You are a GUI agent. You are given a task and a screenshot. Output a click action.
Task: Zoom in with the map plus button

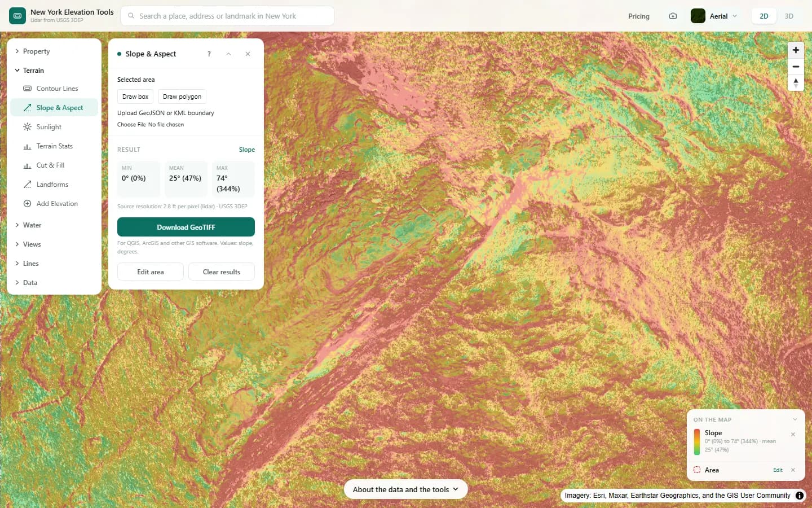796,50
